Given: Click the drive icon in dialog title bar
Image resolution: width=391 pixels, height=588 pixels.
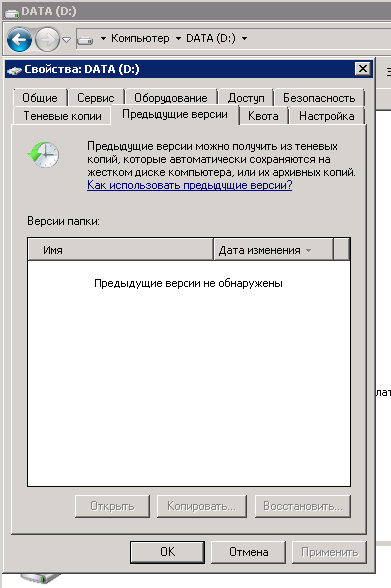Looking at the screenshot, I should [14, 70].
